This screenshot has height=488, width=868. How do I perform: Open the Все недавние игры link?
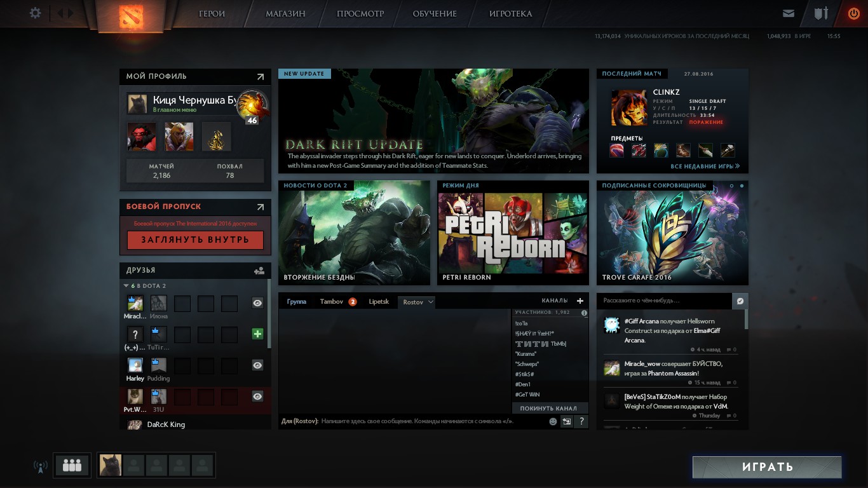(x=705, y=166)
